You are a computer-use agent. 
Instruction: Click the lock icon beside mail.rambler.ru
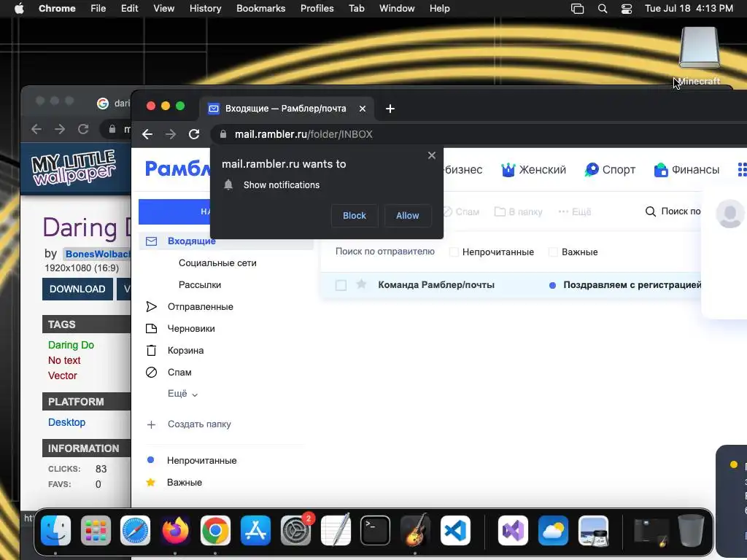click(223, 134)
